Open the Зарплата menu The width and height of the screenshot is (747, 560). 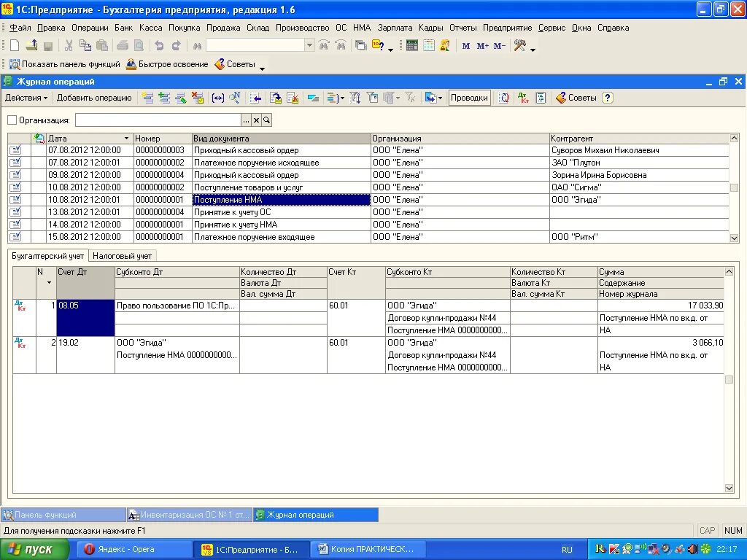pos(395,28)
